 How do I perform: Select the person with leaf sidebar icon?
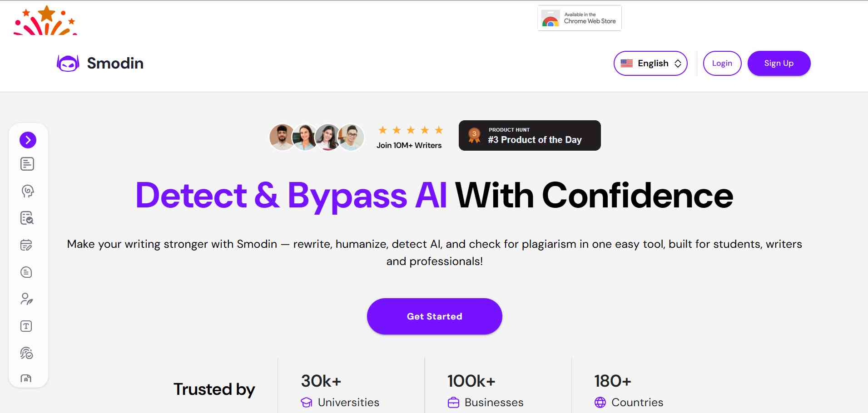pos(26,299)
